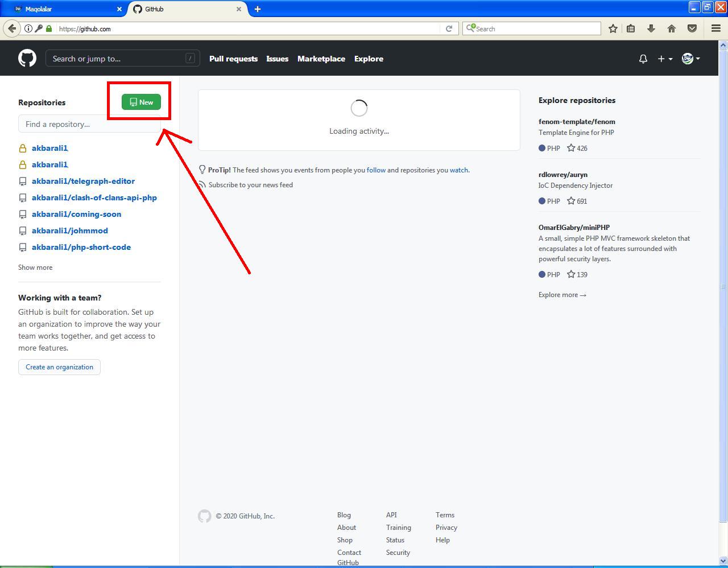
Task: Click the key icon in address bar
Action: (39, 28)
